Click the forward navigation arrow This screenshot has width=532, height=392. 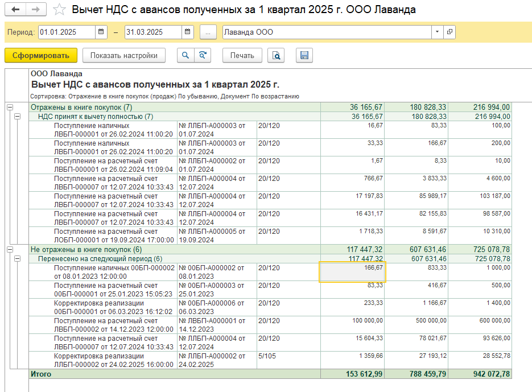(36, 10)
